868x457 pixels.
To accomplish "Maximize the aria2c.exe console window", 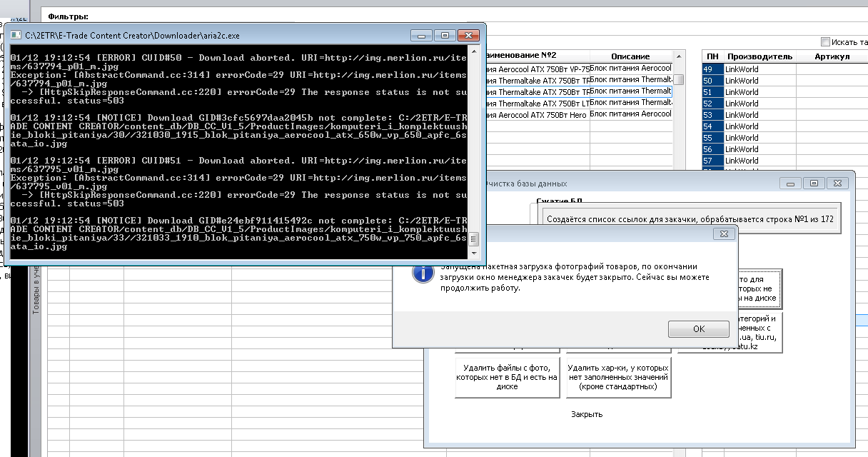I will pos(445,34).
